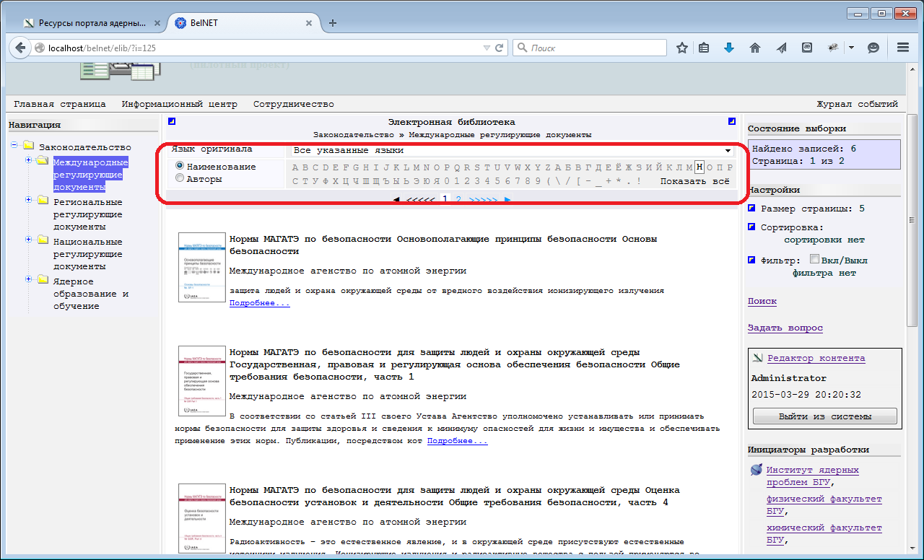This screenshot has width=924, height=560.
Task: Click the æ toolbar icon
Action: point(807,48)
